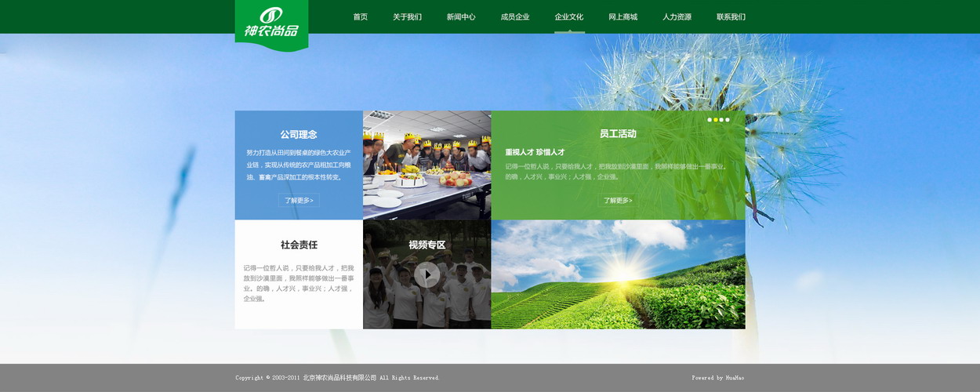
Task: Click the 神农尚品 logo in the header
Action: click(271, 24)
